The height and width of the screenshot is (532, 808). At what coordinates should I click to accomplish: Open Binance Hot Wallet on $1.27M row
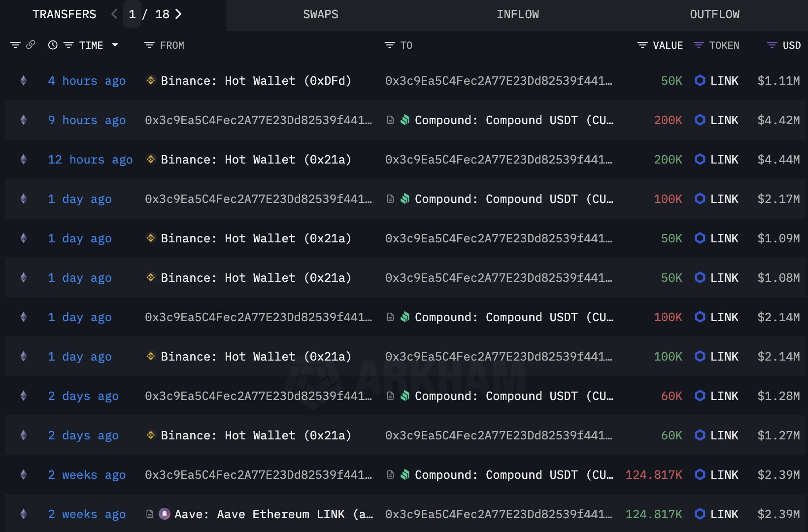point(256,435)
